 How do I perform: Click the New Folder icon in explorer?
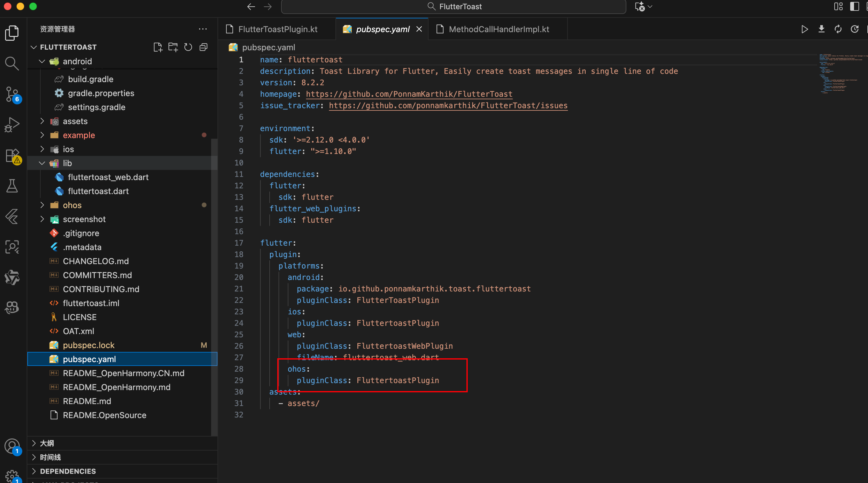[x=173, y=47]
